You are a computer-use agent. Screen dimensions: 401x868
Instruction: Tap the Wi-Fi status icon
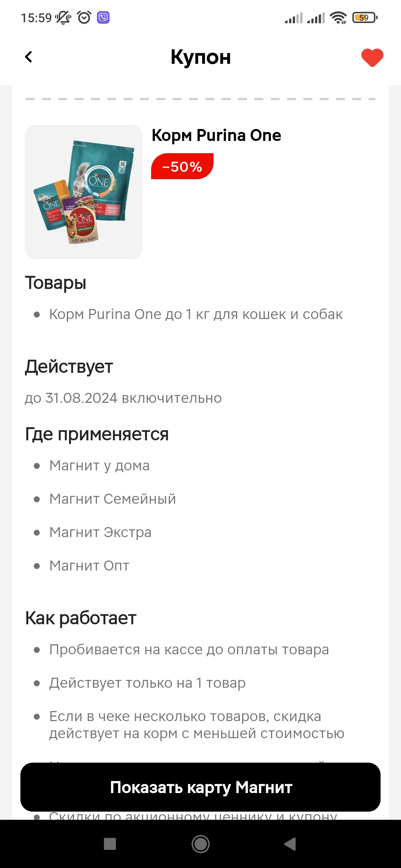tap(338, 17)
